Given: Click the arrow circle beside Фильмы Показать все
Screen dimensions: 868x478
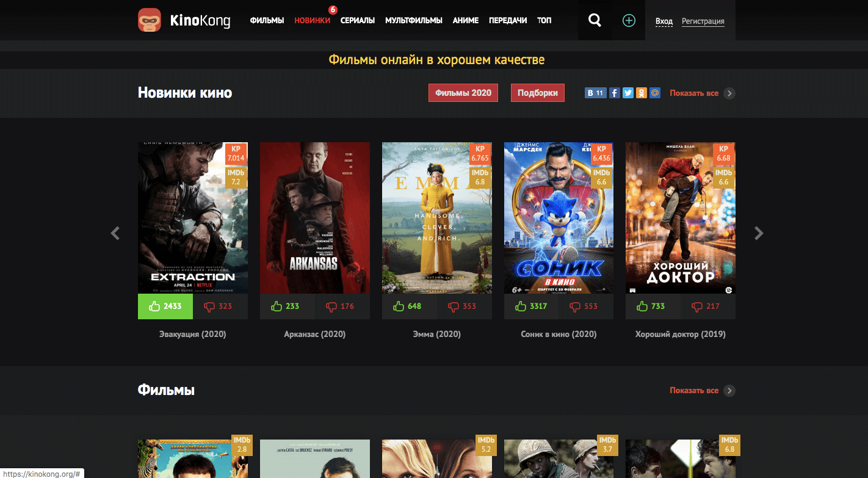Looking at the screenshot, I should click(729, 391).
